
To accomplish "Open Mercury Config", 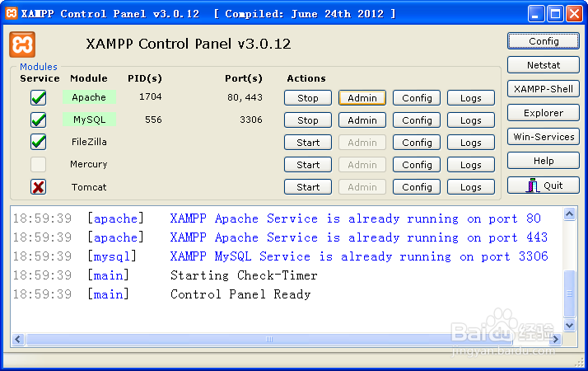I will [x=417, y=164].
